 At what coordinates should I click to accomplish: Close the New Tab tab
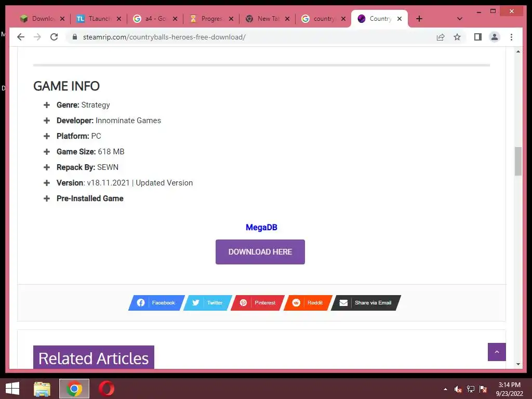click(x=287, y=19)
